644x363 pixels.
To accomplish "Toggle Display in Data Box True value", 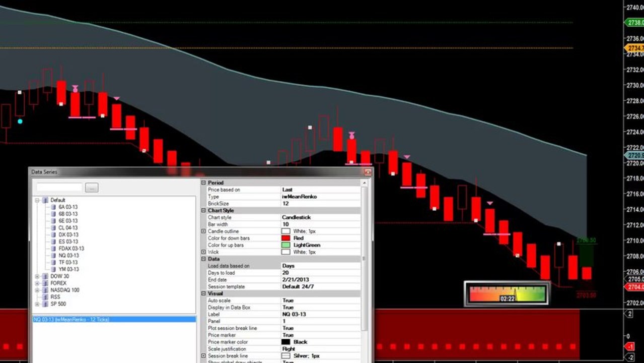I will coord(320,307).
